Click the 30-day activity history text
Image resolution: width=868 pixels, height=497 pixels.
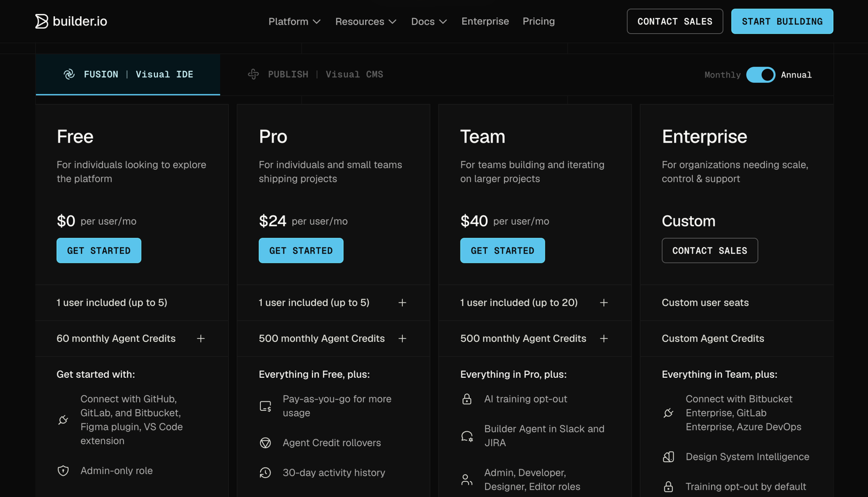(x=334, y=473)
